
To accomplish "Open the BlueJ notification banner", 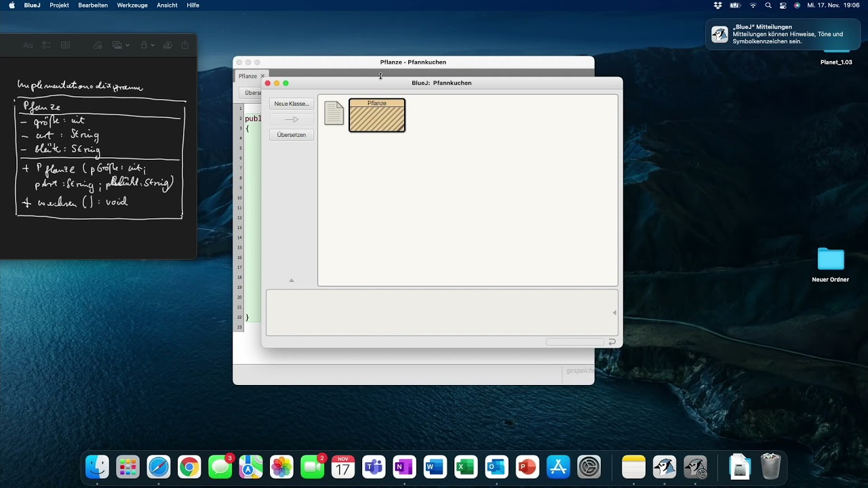I will point(784,35).
